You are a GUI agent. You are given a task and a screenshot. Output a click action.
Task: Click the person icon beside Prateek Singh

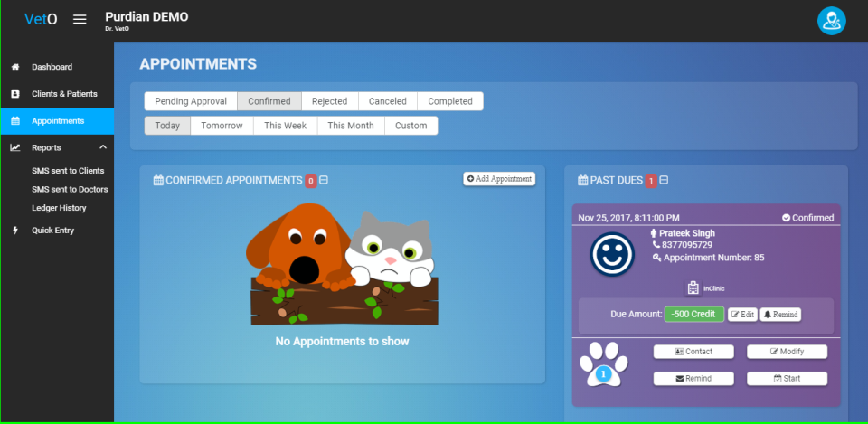654,233
